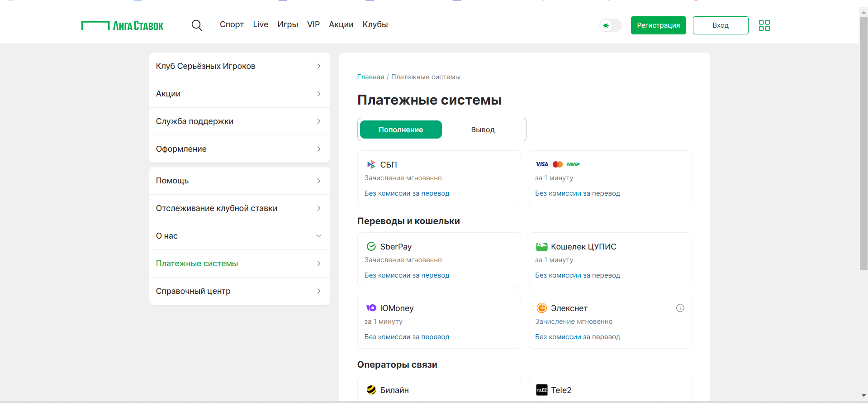Image resolution: width=868 pixels, height=403 pixels.
Task: Click the ЮMoney card title
Action: click(x=397, y=308)
